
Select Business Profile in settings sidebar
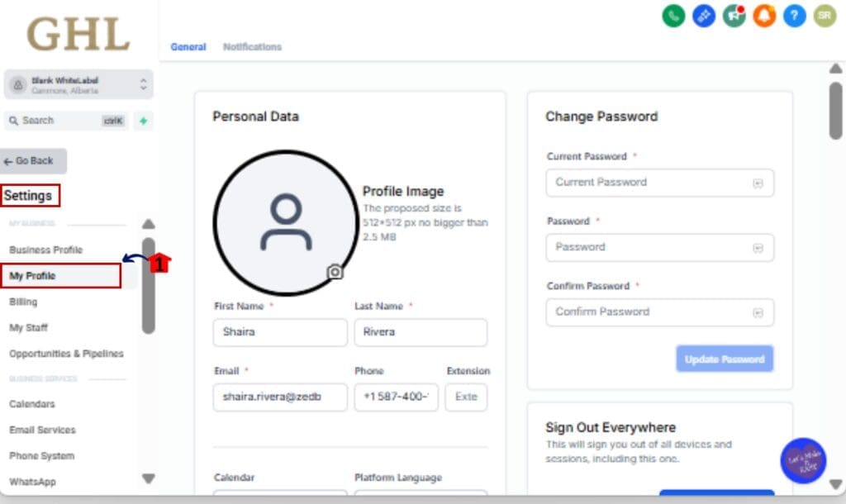[x=45, y=250]
